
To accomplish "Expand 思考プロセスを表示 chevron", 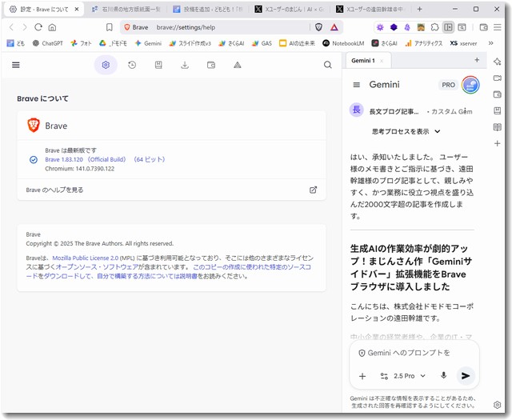I will pyautogui.click(x=438, y=131).
